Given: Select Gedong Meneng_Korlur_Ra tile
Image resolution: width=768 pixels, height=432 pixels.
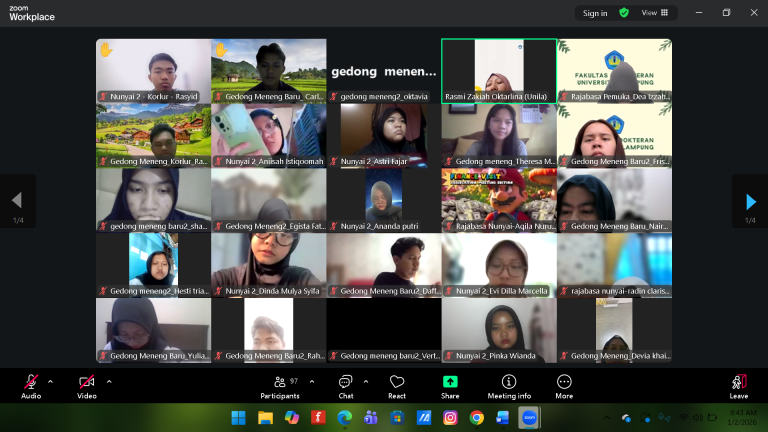Looking at the screenshot, I should (153, 136).
